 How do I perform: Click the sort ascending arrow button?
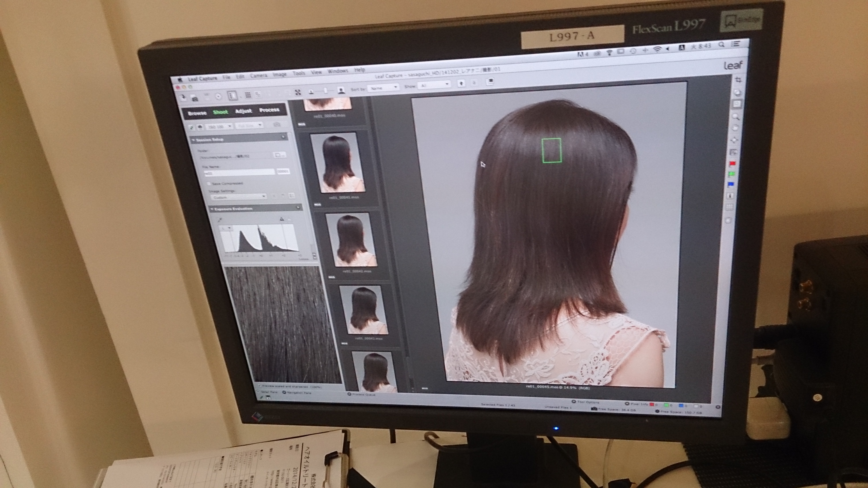(461, 83)
